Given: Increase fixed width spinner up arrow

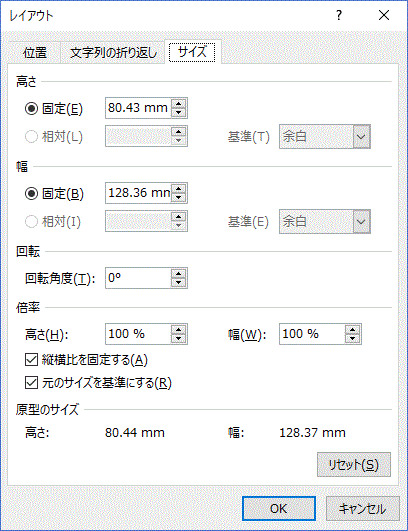Looking at the screenshot, I should click(x=179, y=189).
